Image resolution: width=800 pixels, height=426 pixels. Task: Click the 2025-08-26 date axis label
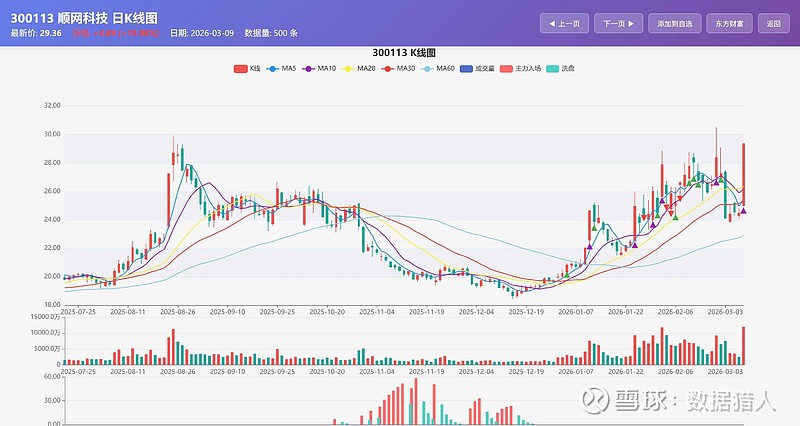(183, 312)
